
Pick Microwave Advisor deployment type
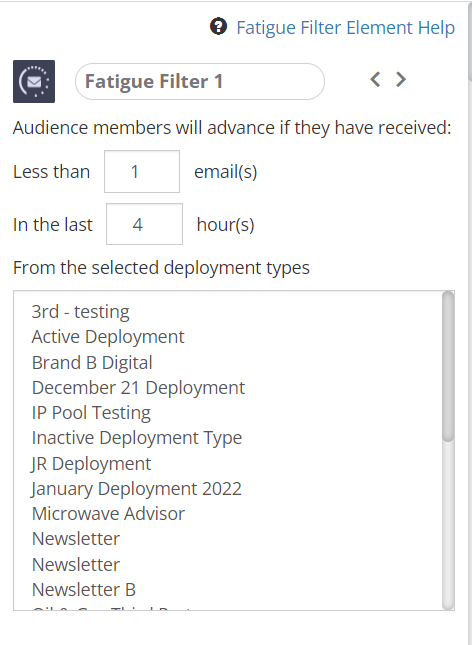108,514
